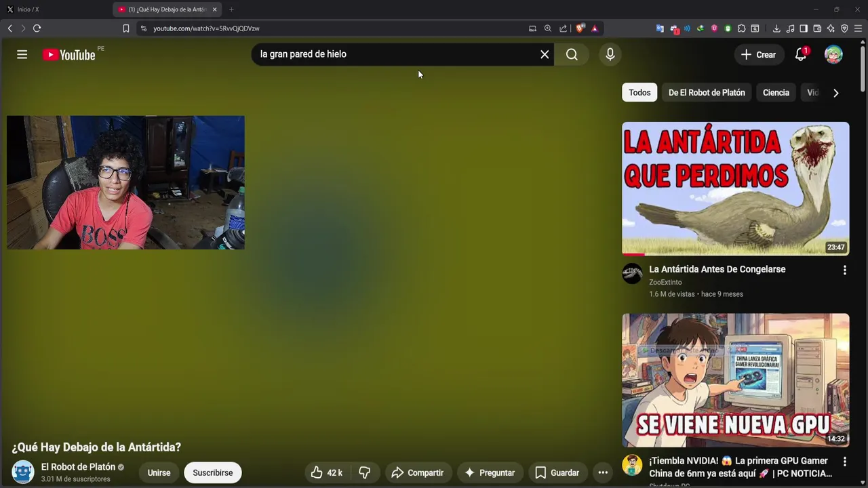Open the translate extension icon
Screen dimensions: 868x488
(660, 28)
